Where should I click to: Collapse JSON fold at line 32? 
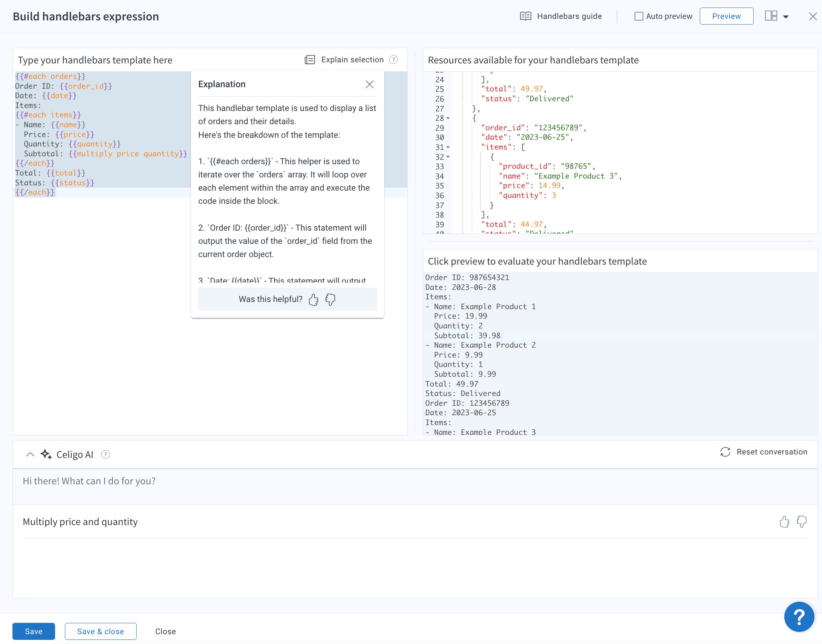[448, 157]
